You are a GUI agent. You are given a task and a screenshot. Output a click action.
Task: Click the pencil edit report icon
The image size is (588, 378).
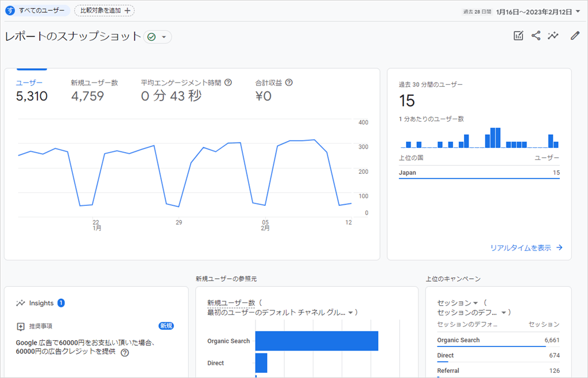pyautogui.click(x=575, y=36)
